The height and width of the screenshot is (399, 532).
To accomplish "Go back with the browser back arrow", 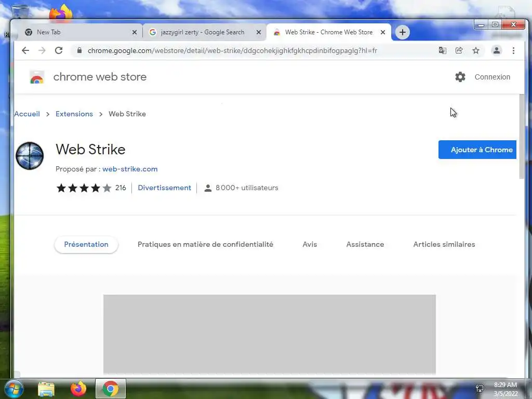I will pos(25,50).
